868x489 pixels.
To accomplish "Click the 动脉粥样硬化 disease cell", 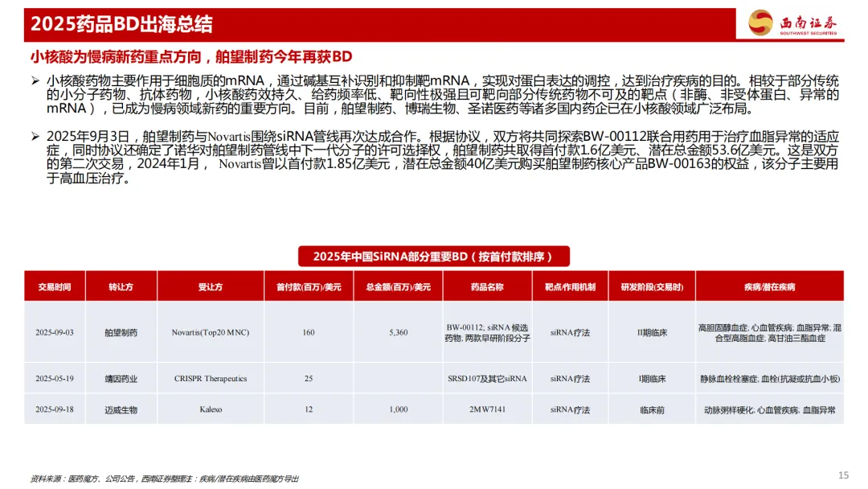I will [x=769, y=409].
